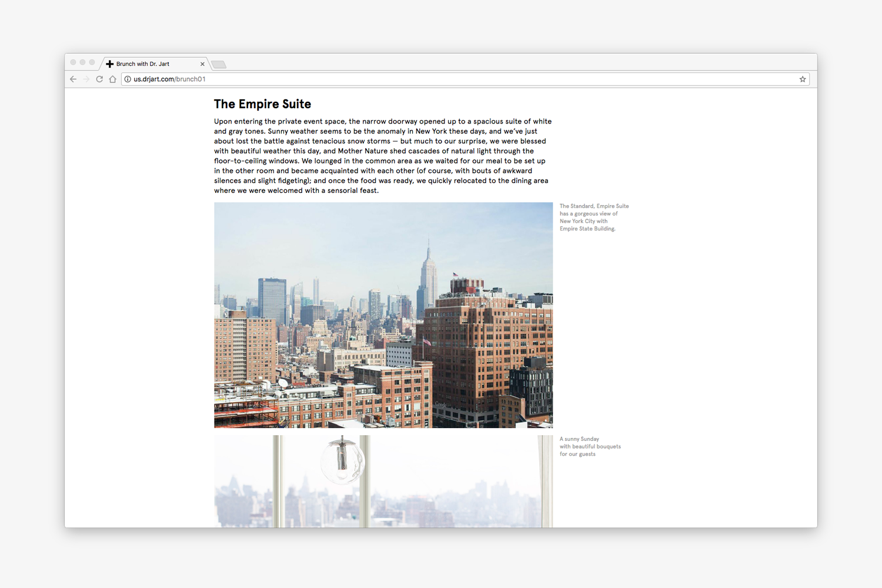Close the Brunch with Dr. Jart tab
This screenshot has width=882, height=588.
202,64
